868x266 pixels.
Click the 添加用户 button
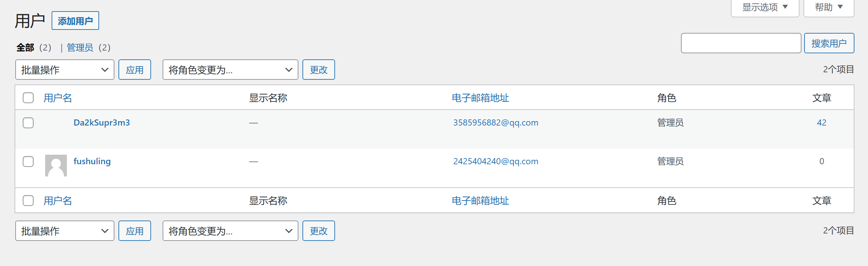(75, 21)
